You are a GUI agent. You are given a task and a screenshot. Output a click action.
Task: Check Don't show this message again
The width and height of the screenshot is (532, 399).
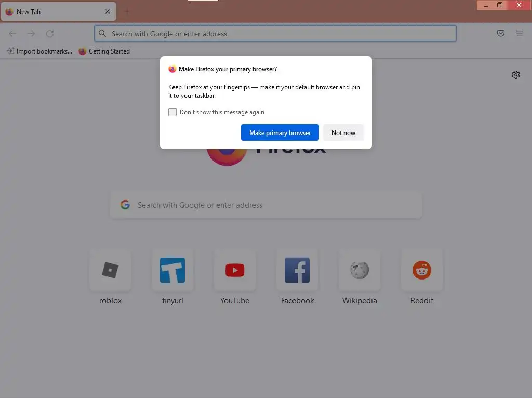coord(172,112)
